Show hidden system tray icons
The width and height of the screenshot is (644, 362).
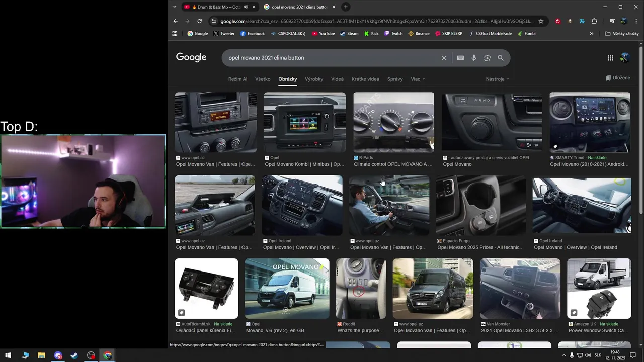tap(563, 355)
